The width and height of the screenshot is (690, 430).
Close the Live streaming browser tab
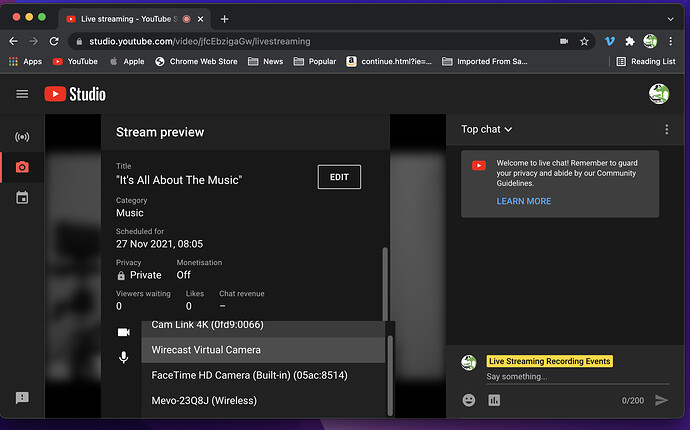[200, 19]
